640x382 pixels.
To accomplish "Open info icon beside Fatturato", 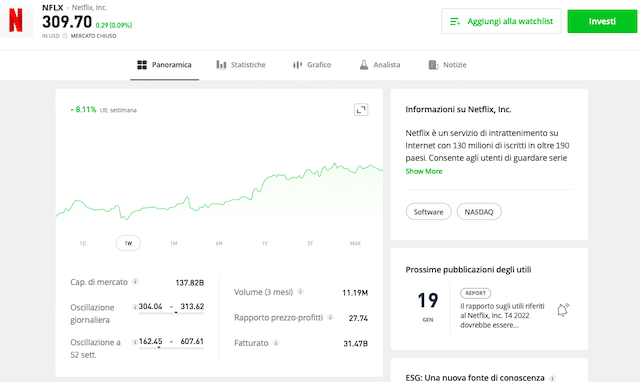I will 276,343.
